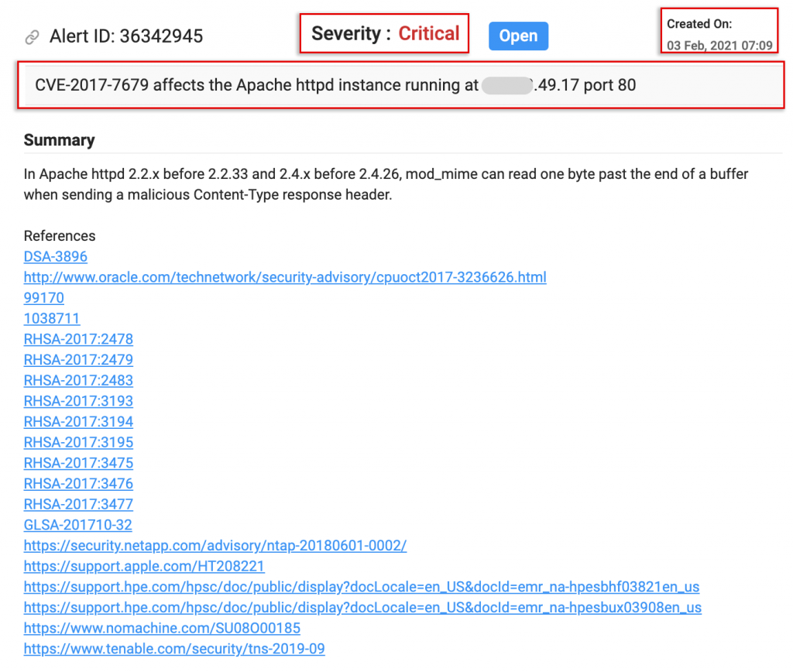The height and width of the screenshot is (672, 793).
Task: Open the RHSA-2017:3193 advisory link
Action: [78, 402]
